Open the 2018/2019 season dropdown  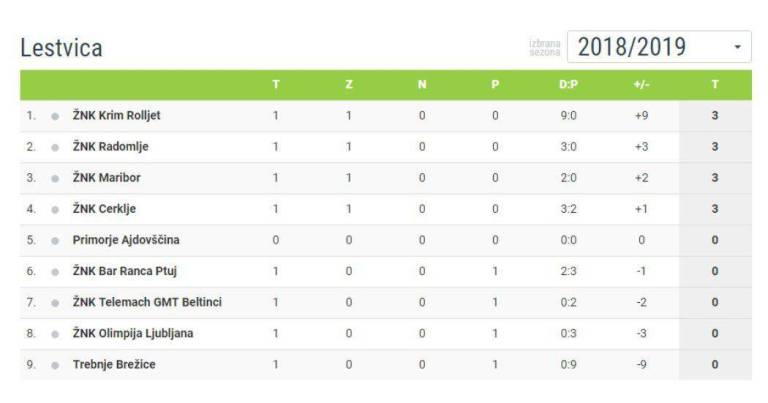pyautogui.click(x=659, y=47)
